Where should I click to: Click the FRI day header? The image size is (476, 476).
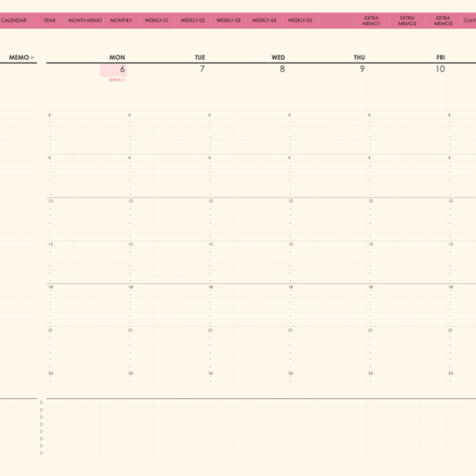[441, 57]
